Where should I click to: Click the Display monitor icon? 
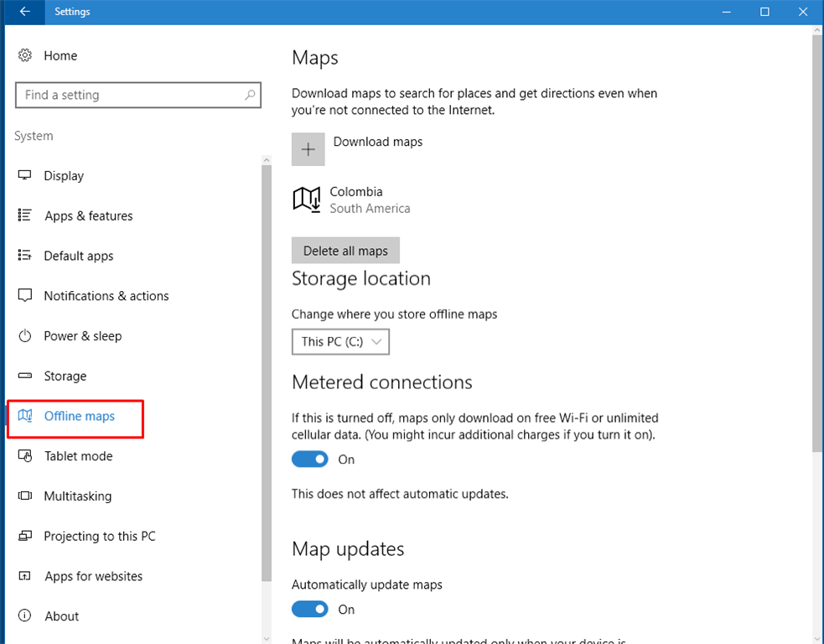click(x=25, y=175)
